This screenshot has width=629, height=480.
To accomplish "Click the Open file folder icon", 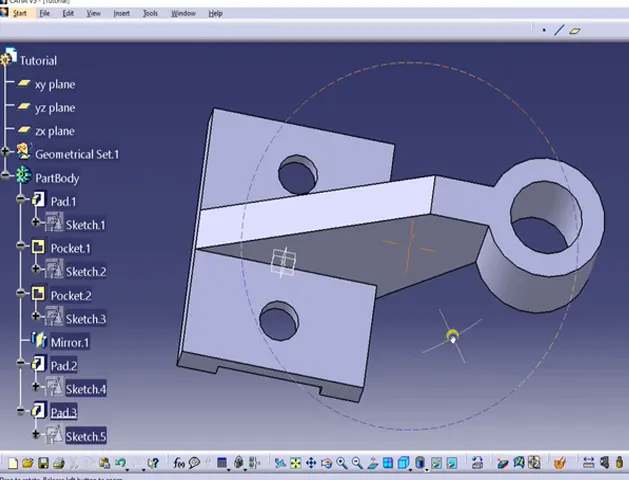I will click(27, 463).
